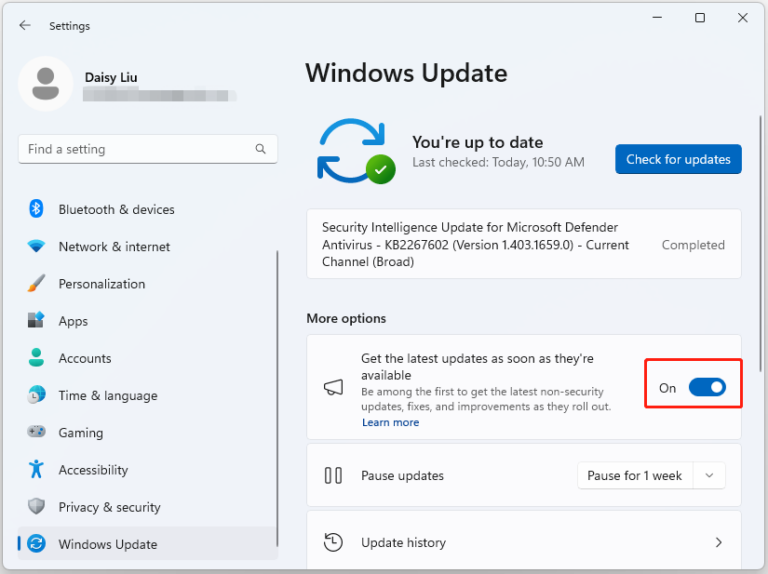
Task: Click the Security Intelligence Update entry
Action: tap(524, 244)
